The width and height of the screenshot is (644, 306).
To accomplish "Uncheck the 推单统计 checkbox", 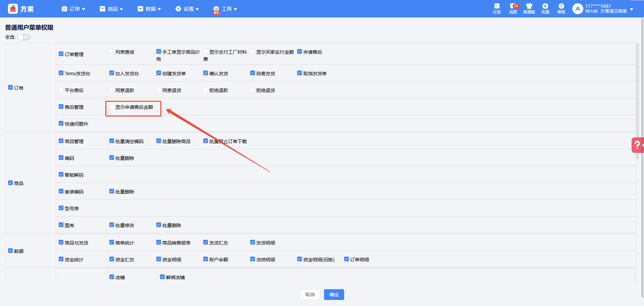I will coord(112,243).
